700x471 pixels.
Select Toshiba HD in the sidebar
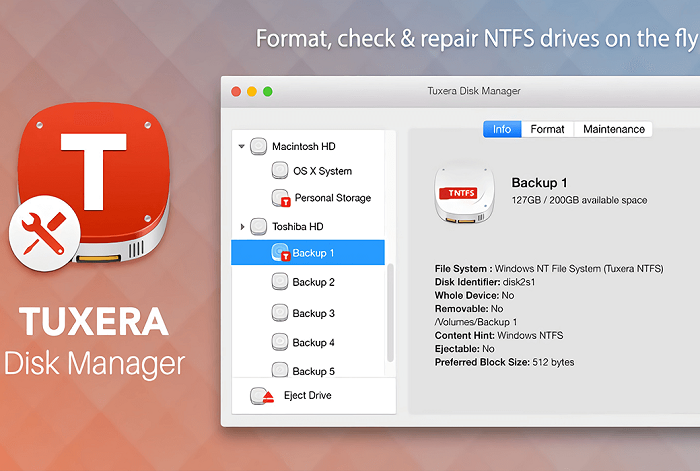[x=298, y=227]
